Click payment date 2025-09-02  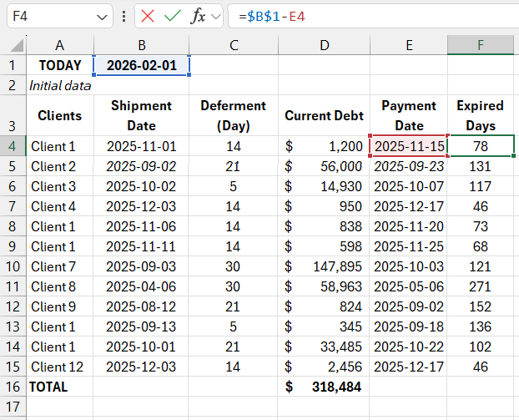[x=409, y=306]
